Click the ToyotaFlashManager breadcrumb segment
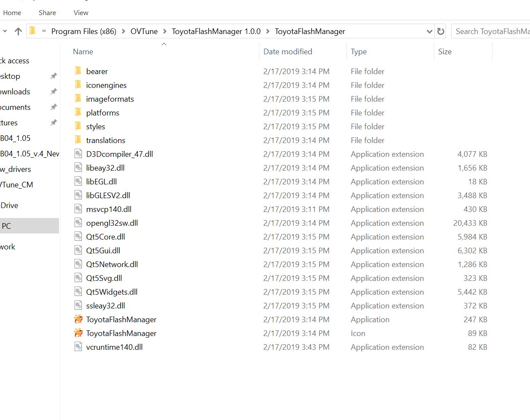530x420 pixels. click(310, 31)
